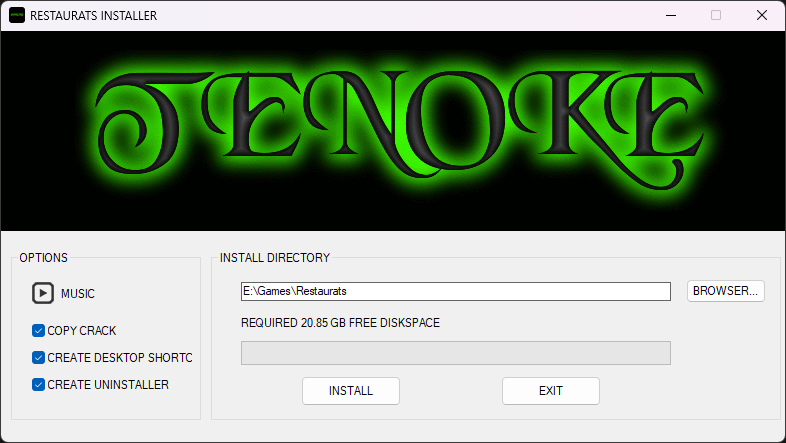Click the RESTAURATS INSTALLER title text
This screenshot has height=443, width=786.
click(93, 16)
